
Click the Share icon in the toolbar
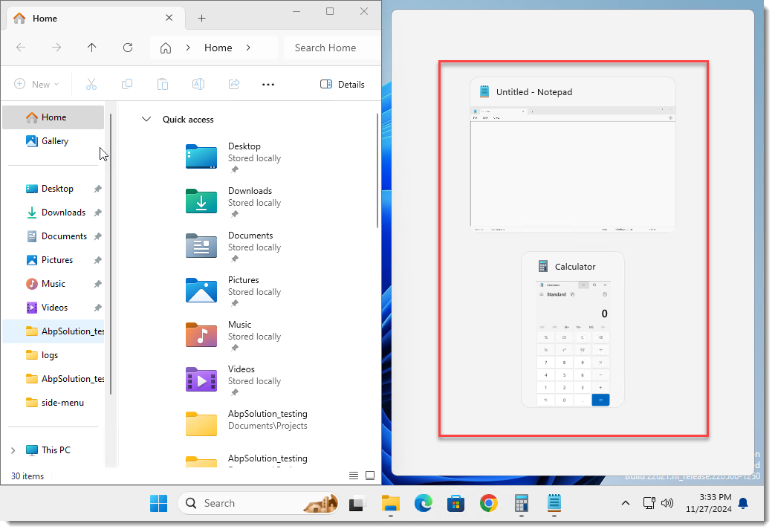pos(234,84)
